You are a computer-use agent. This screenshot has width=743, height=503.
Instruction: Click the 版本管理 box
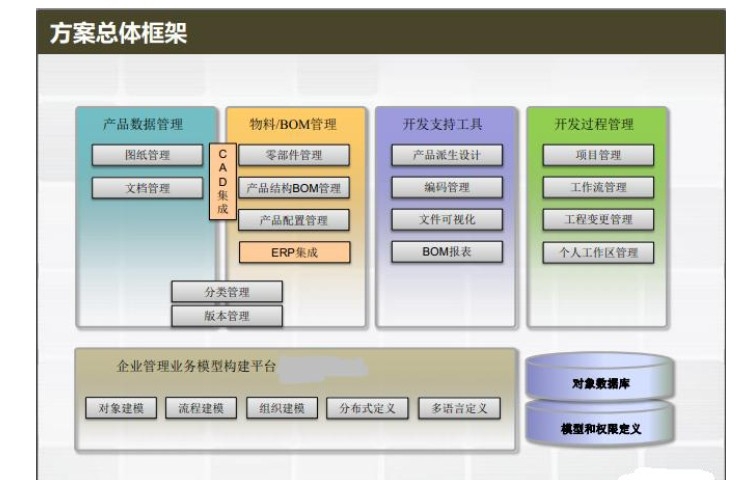pos(226,316)
